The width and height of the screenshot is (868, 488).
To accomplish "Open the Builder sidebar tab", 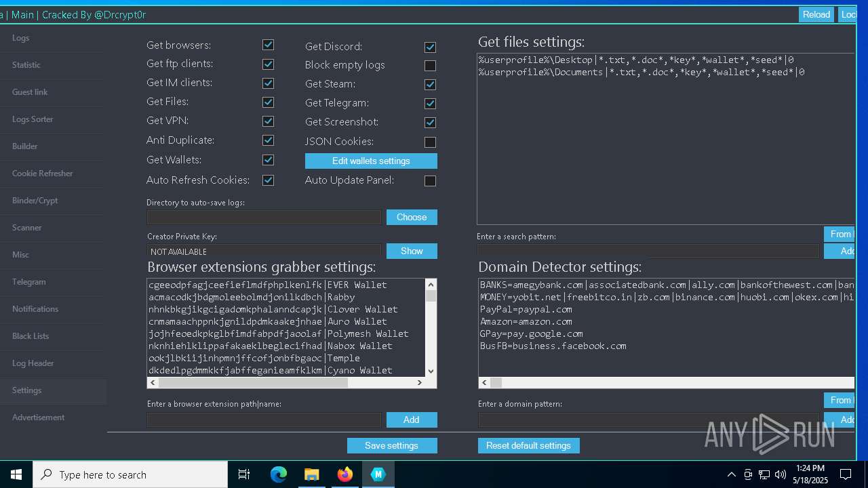I will point(53,146).
